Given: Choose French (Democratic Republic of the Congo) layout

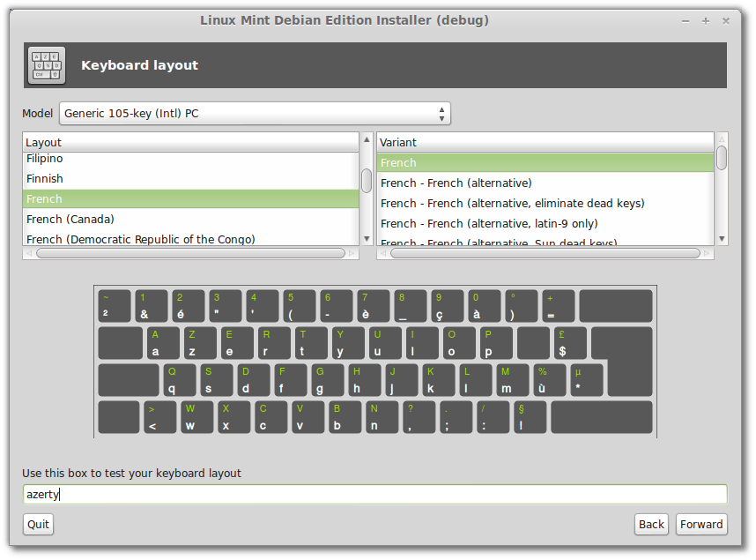Looking at the screenshot, I should pyautogui.click(x=190, y=238).
